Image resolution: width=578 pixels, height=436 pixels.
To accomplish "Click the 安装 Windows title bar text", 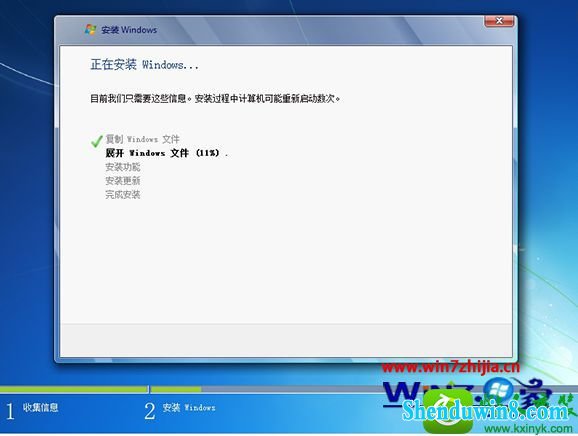I will click(129, 30).
